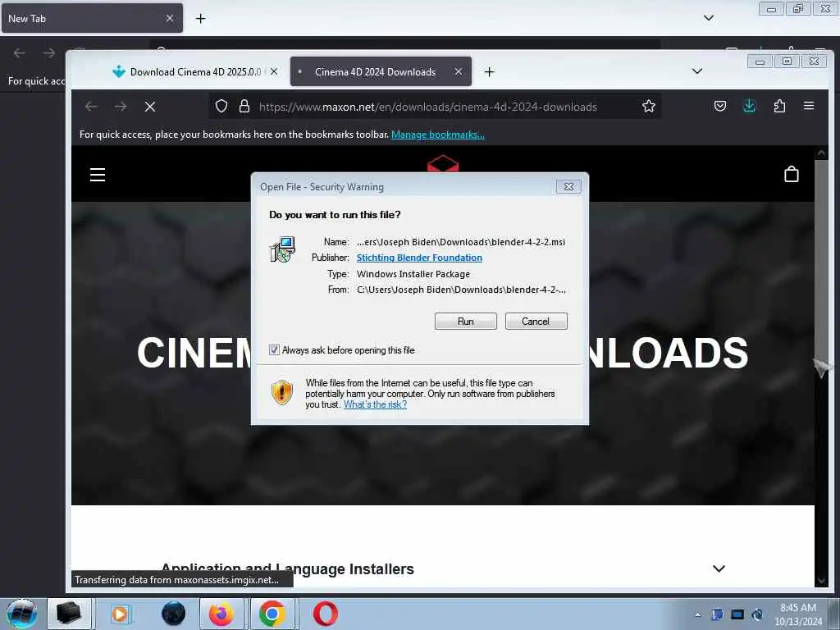
Task: Open the taskbar clock showing 8:45 AM
Action: (798, 614)
